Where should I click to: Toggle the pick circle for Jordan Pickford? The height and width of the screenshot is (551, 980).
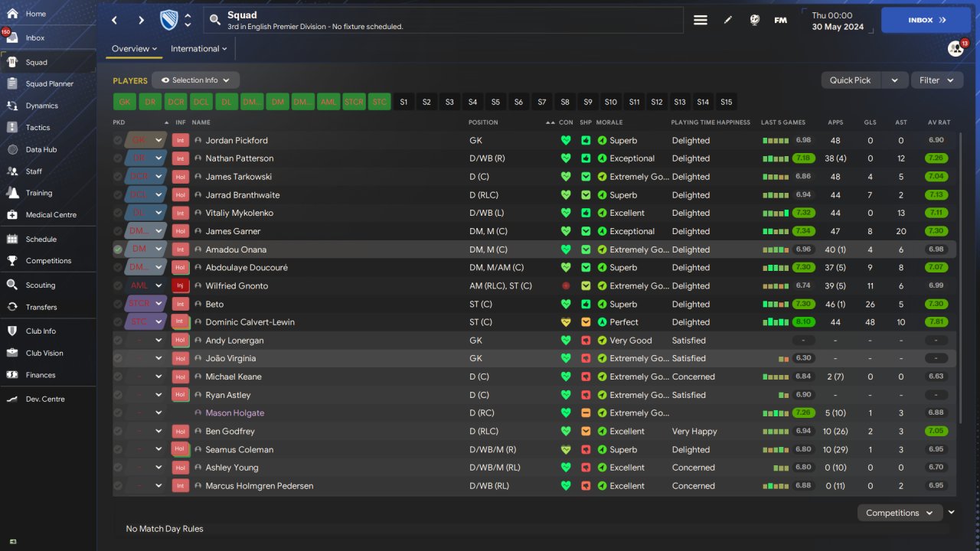(x=117, y=141)
